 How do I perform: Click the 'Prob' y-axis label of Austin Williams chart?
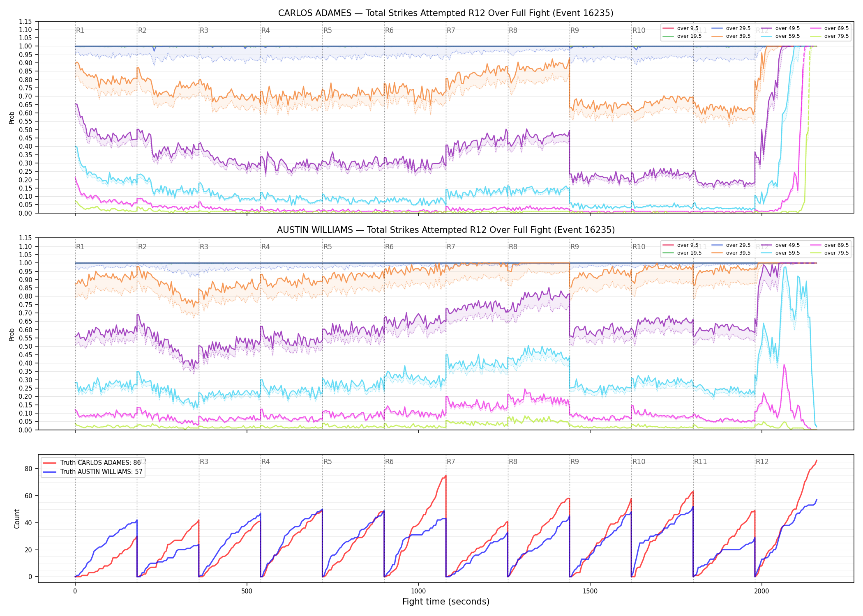12,334
